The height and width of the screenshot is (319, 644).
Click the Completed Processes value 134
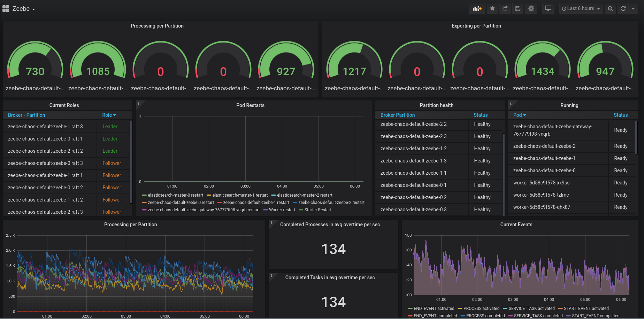333,249
